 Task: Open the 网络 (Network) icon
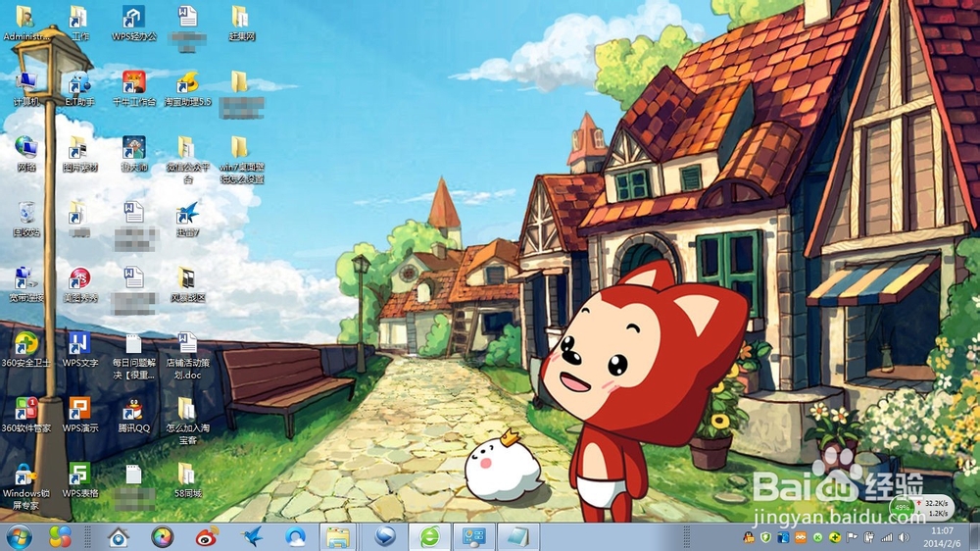pos(25,154)
